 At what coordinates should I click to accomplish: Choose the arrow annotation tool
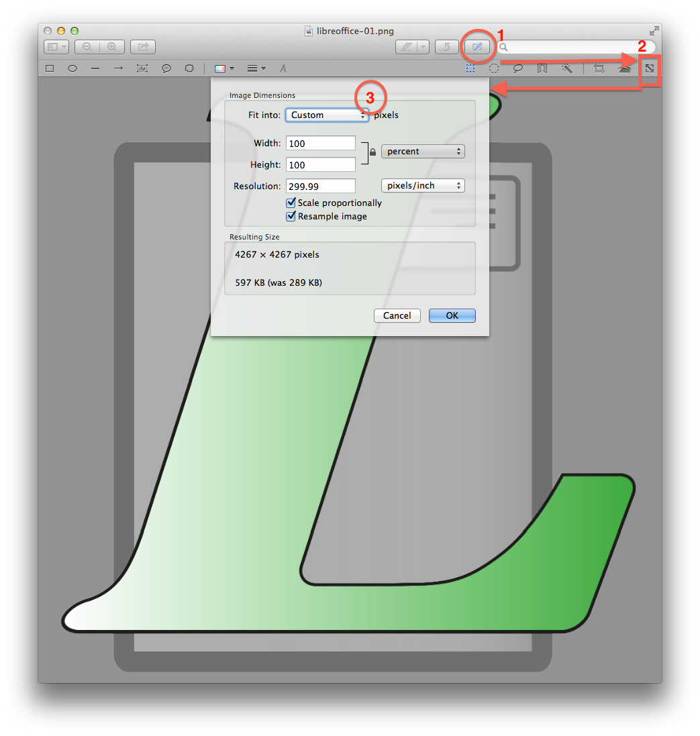pyautogui.click(x=119, y=68)
